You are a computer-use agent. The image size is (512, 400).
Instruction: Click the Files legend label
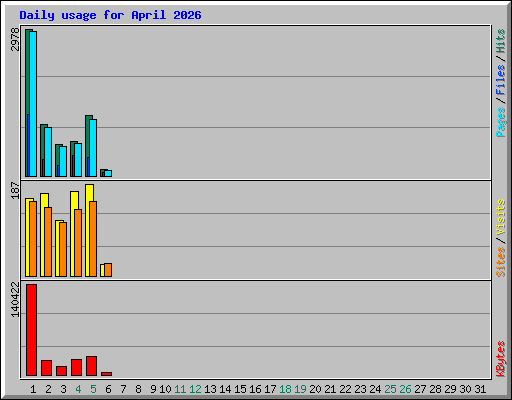[x=500, y=79]
